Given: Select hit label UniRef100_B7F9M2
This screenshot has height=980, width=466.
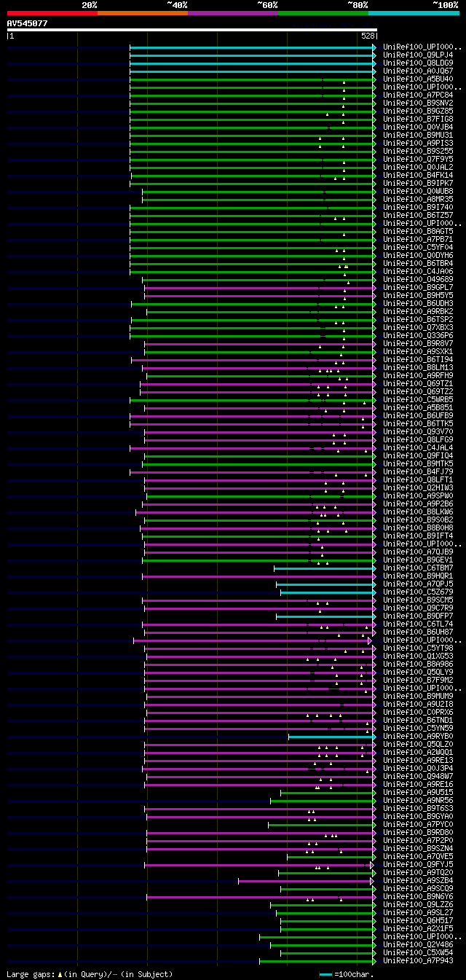Looking at the screenshot, I should pos(418,680).
